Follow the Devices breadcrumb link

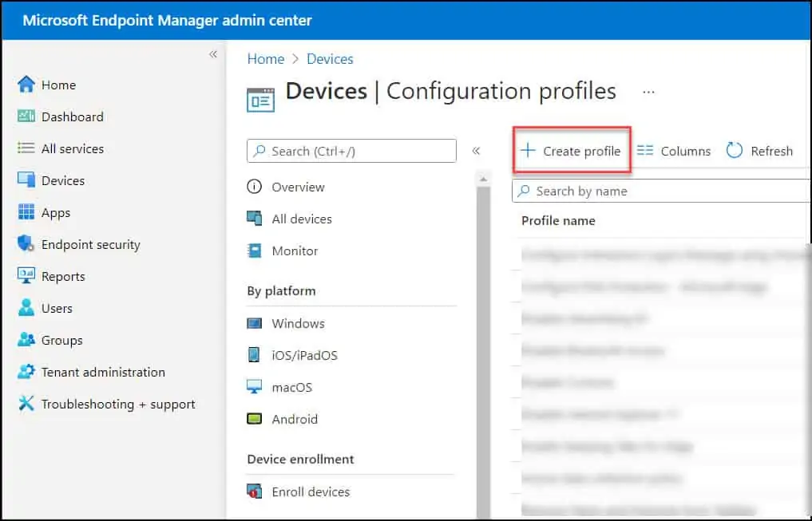pos(330,59)
